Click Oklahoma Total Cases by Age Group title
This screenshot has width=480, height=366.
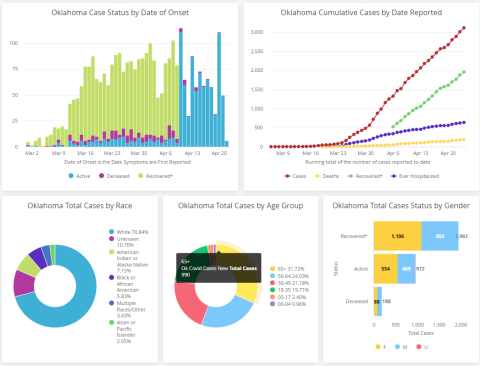[x=241, y=206]
